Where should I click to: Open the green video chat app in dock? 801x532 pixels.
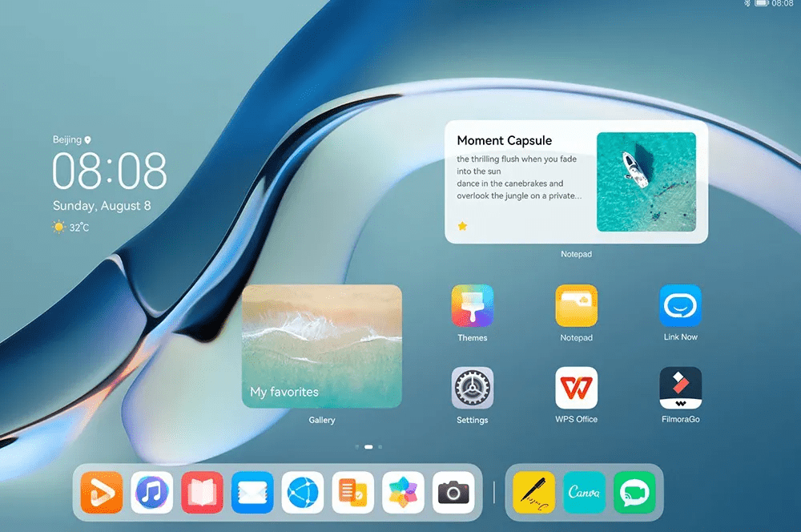click(634, 492)
